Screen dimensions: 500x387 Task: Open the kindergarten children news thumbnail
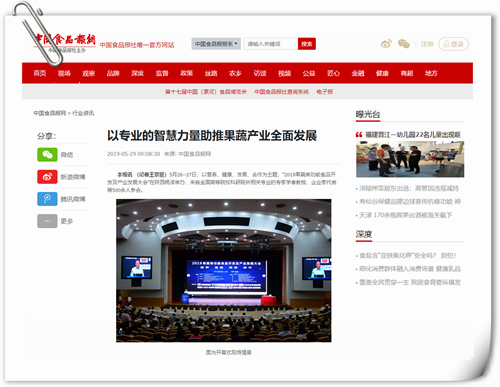pyautogui.click(x=410, y=159)
